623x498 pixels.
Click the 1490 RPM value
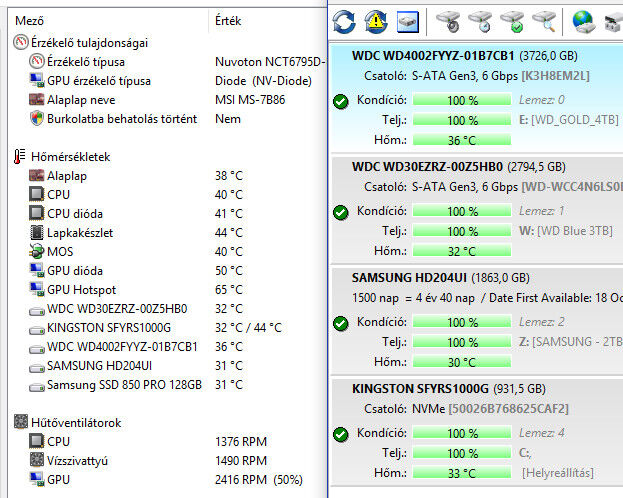tap(241, 460)
